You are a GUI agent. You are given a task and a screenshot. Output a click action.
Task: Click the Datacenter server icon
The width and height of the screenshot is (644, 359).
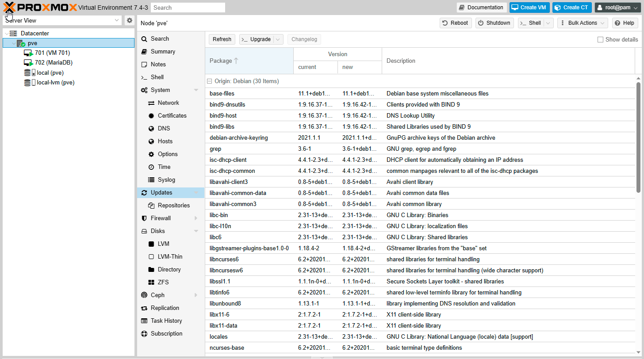coord(13,34)
